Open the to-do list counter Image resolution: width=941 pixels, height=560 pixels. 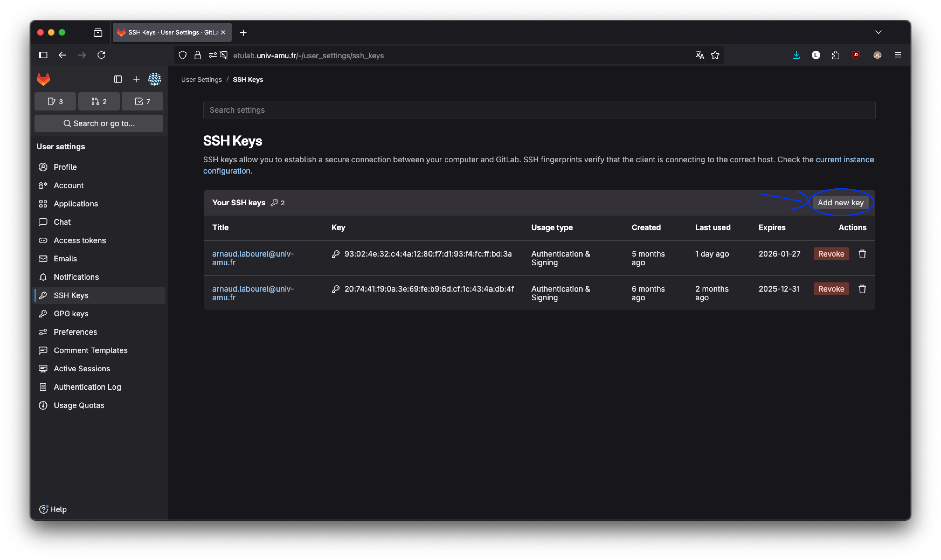pos(142,101)
